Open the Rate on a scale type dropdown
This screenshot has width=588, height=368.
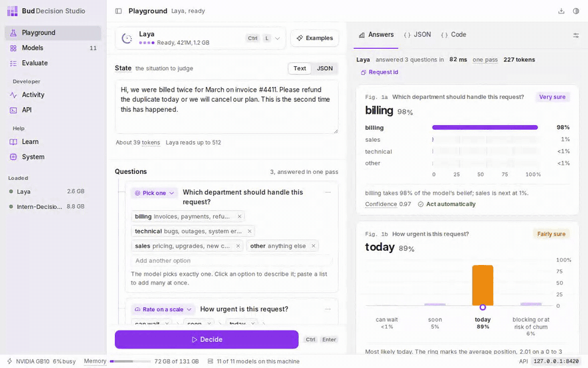pyautogui.click(x=163, y=309)
